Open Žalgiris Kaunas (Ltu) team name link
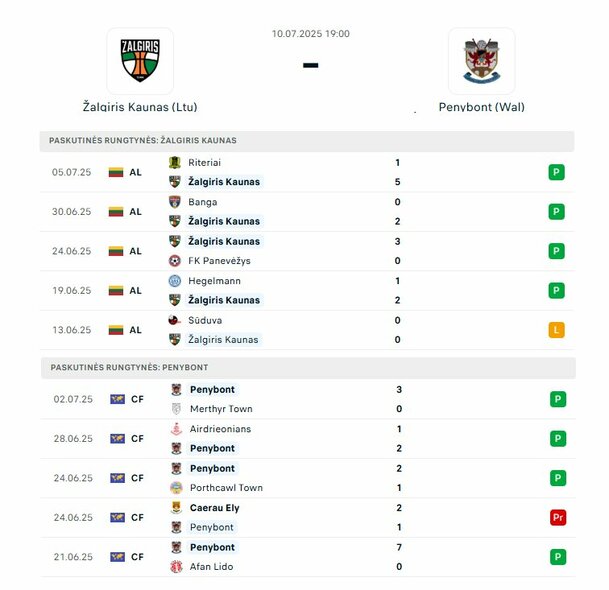The image size is (609, 590). (140, 107)
